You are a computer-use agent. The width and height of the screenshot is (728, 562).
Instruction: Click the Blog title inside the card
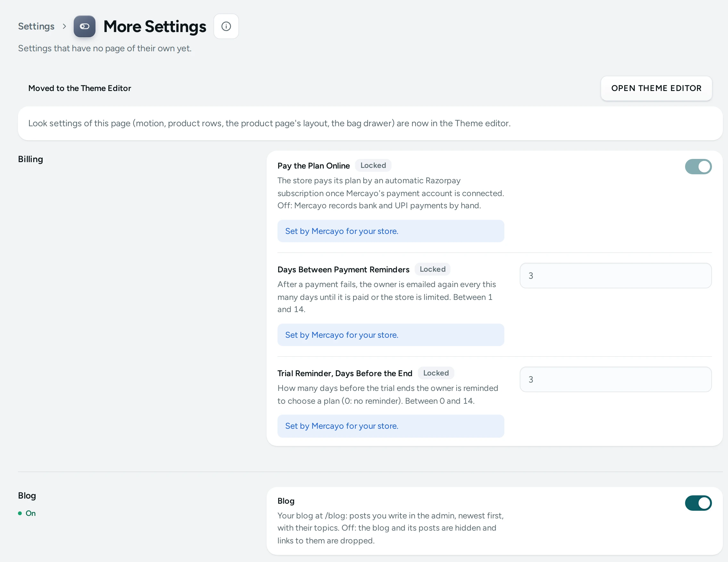(x=286, y=501)
